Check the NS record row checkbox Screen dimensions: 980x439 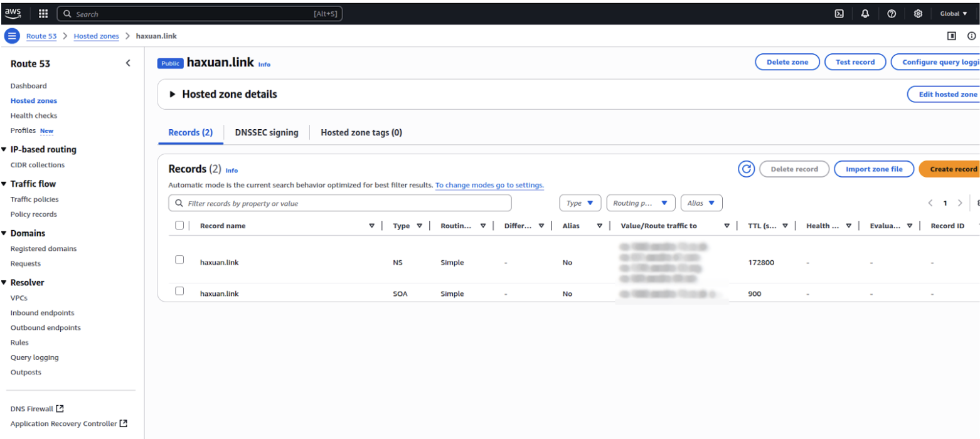point(179,260)
